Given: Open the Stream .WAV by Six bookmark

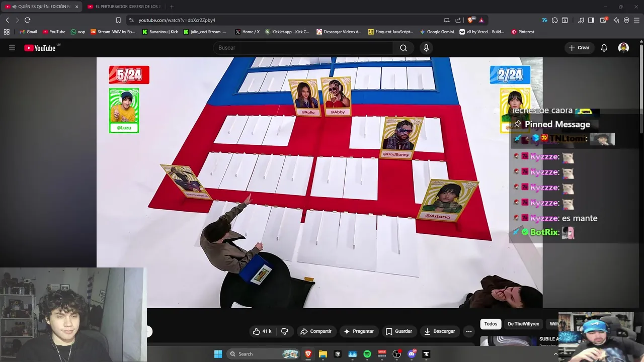Looking at the screenshot, I should coord(113,32).
